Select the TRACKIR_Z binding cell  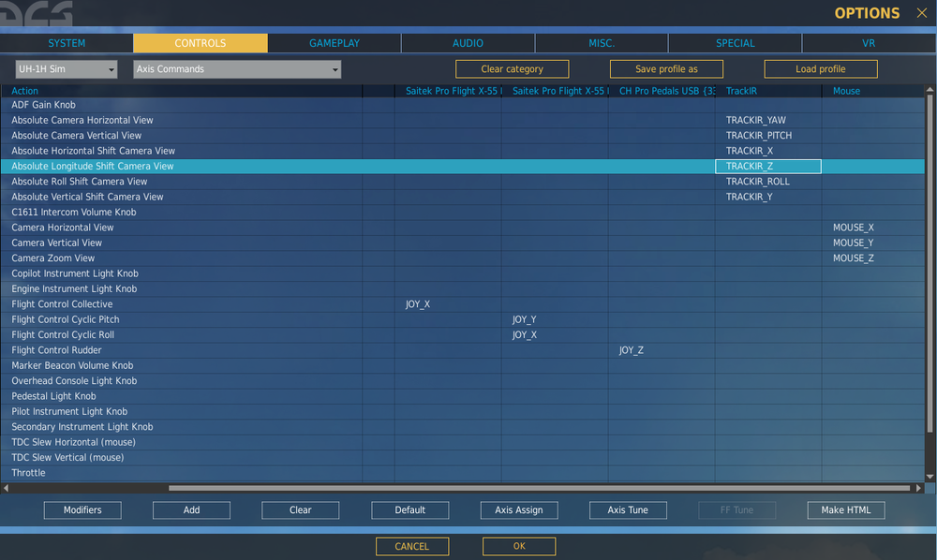768,166
